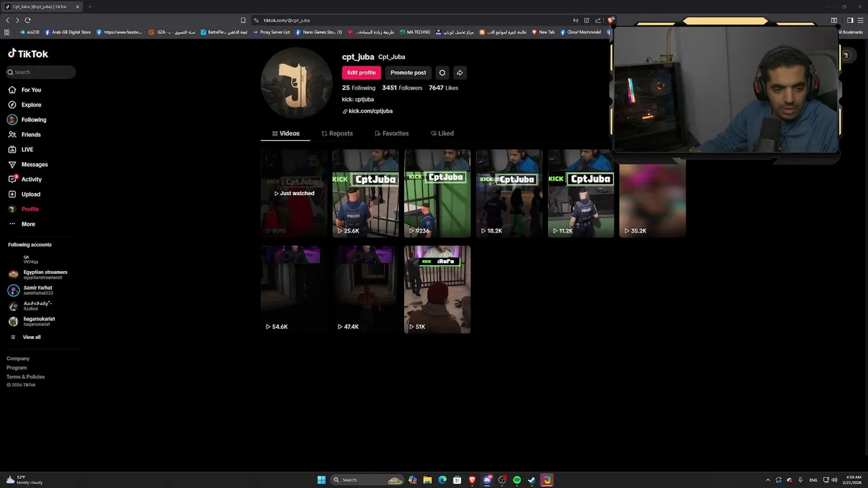Expand the Company footer section
The image size is (868, 488).
(18, 359)
